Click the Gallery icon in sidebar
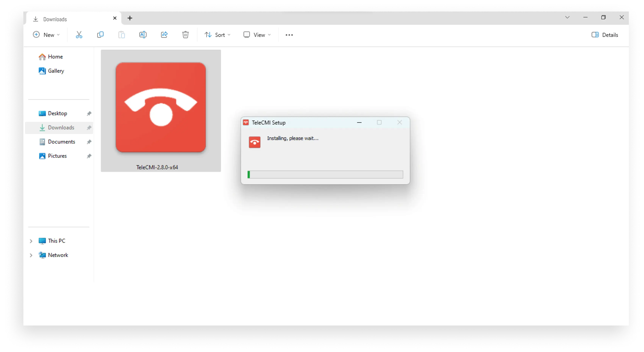This screenshot has width=644, height=352. coord(42,71)
